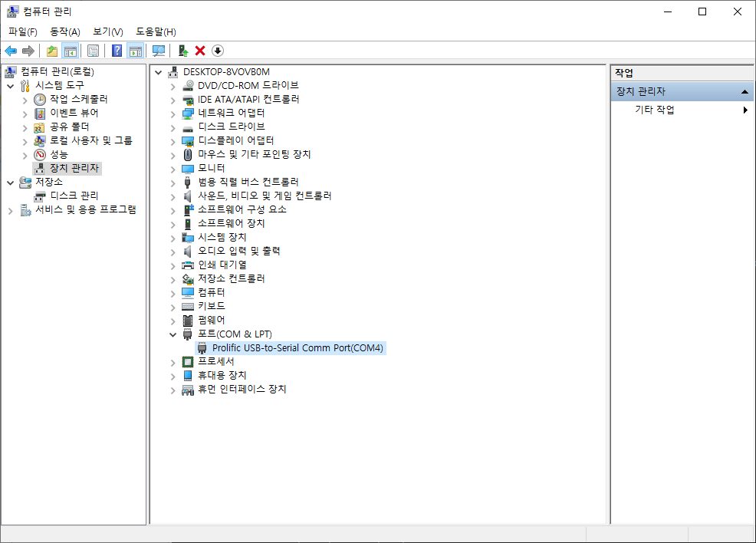756x543 pixels.
Task: Click the 이벤트 뷰어 icon
Action: 40,114
